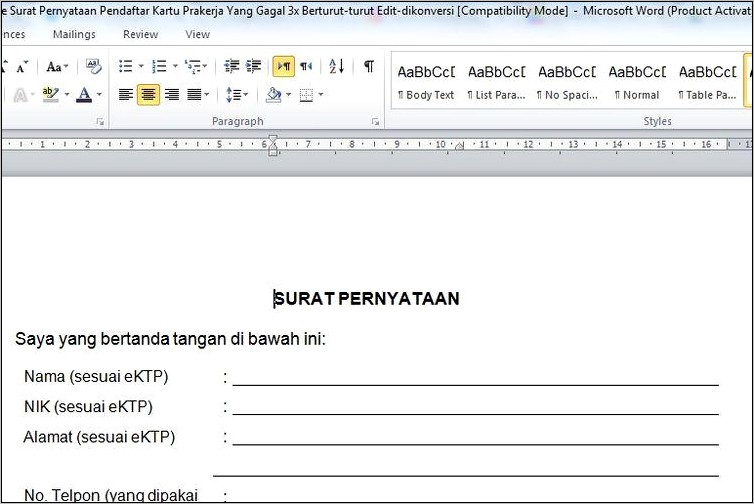Click the blank line after NIK
This screenshot has width=754, height=504.
tap(476, 414)
